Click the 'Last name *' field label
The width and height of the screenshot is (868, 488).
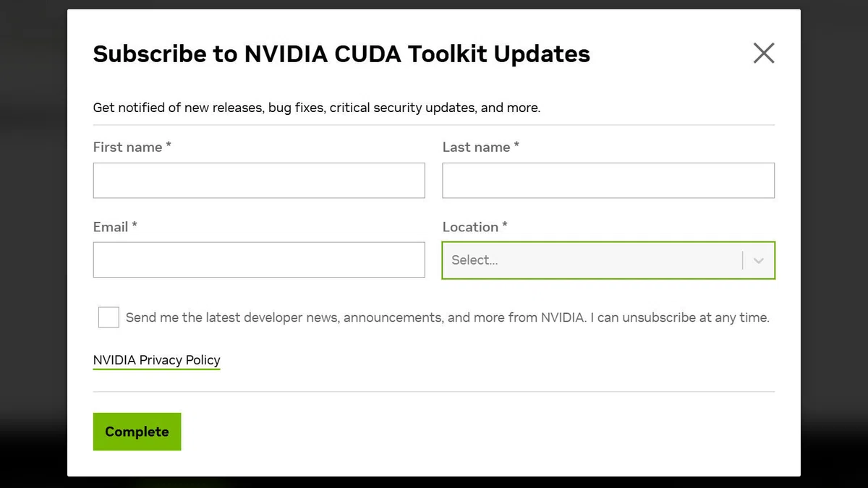click(481, 147)
